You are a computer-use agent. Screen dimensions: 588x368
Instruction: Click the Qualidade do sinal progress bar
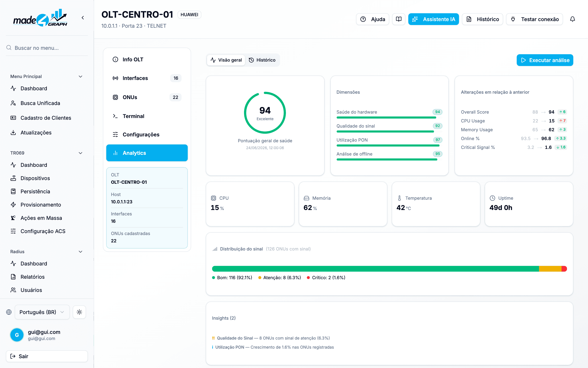click(x=390, y=131)
